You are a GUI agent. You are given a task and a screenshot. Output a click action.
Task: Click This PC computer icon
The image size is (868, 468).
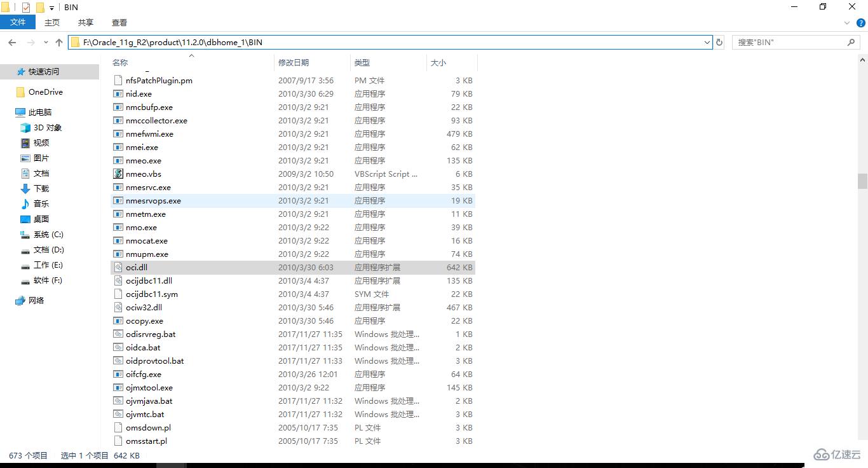(x=20, y=113)
